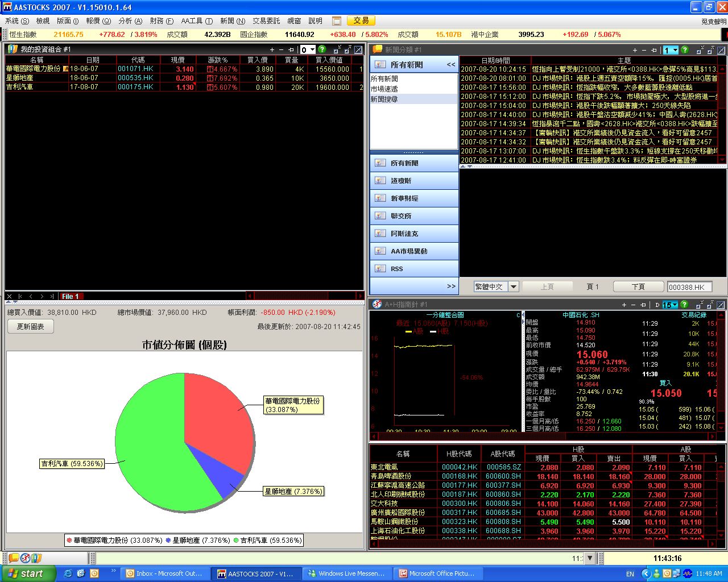
Task: Switch to Inbox - Microsoft Outlook taskbar button
Action: point(165,574)
